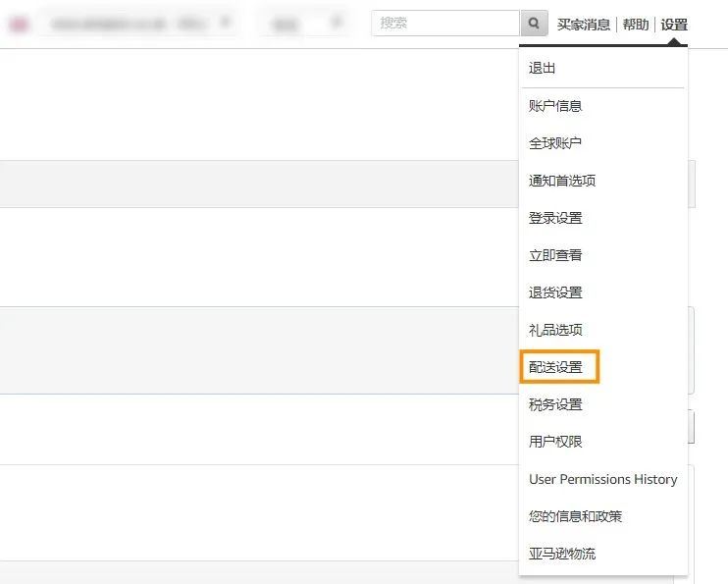Open 通知首选项 notification preferences

coord(562,181)
